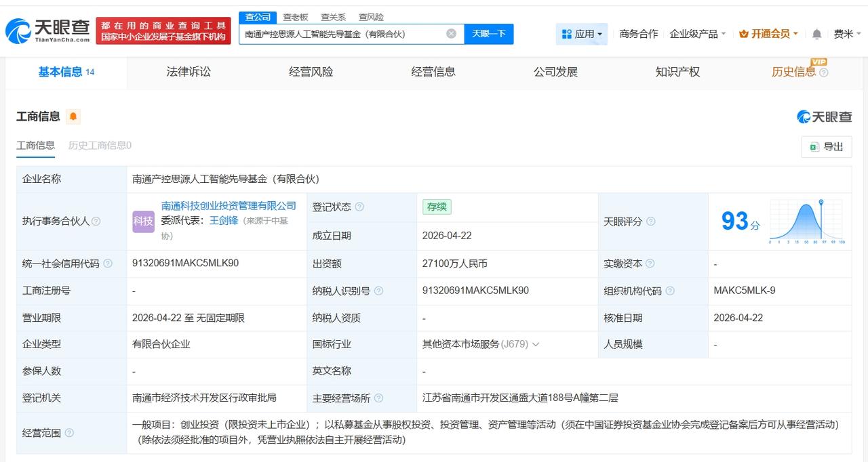Open the notification bell in top toolbar
This screenshot has height=462, width=868.
click(x=815, y=33)
